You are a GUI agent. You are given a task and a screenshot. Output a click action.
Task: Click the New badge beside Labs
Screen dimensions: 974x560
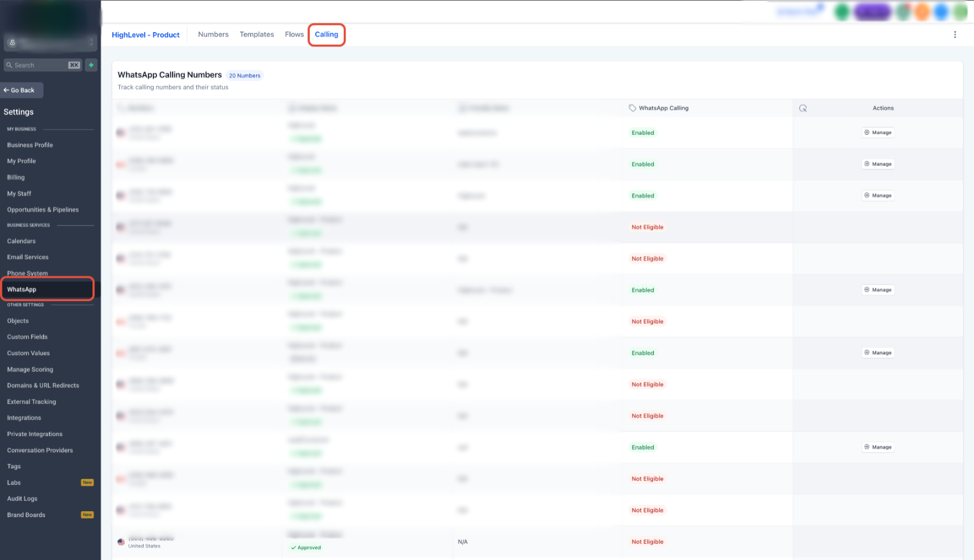click(87, 482)
